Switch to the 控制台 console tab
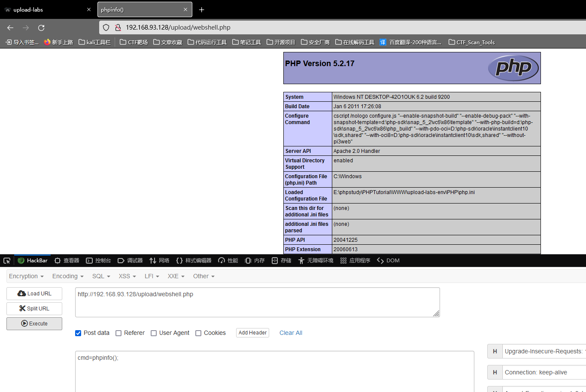The image size is (586, 392). tap(98, 261)
